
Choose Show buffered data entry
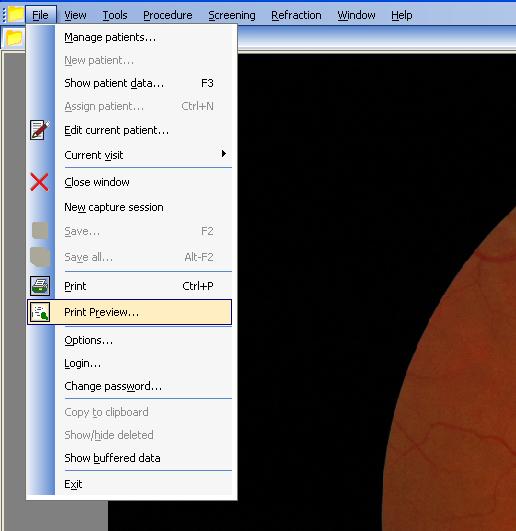pos(129,458)
